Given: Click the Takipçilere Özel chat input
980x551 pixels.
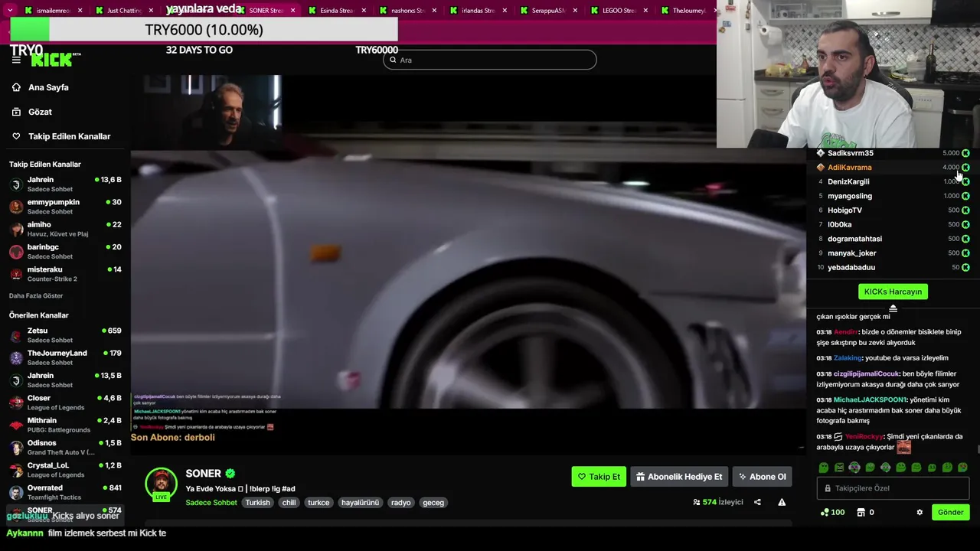Looking at the screenshot, I should click(x=893, y=488).
